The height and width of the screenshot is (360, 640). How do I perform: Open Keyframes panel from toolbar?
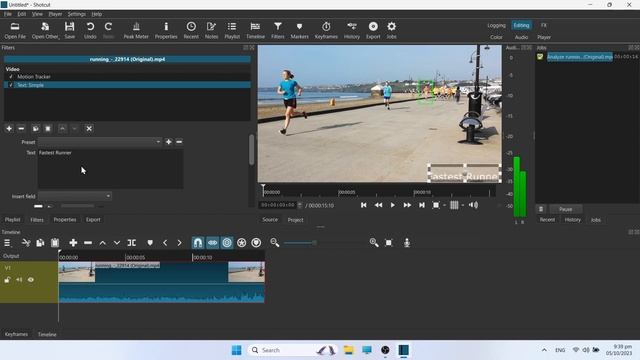[x=326, y=31]
